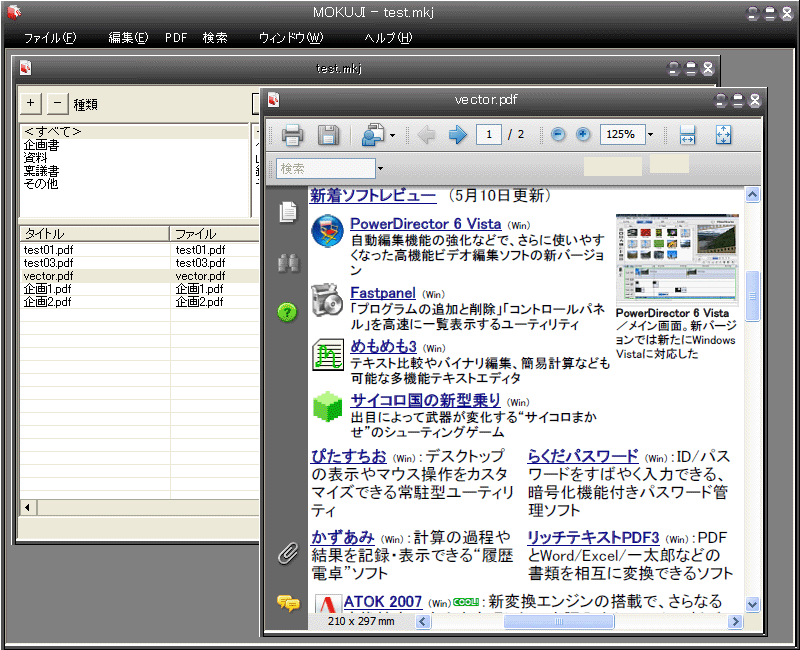Open the ATOK 2007 link
This screenshot has height=650, width=800.
coord(383,602)
